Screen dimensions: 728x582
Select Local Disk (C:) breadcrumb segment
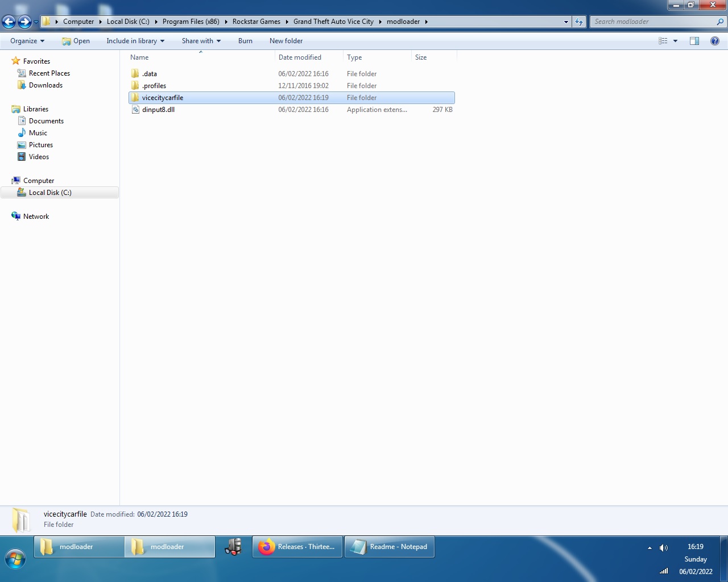point(128,22)
